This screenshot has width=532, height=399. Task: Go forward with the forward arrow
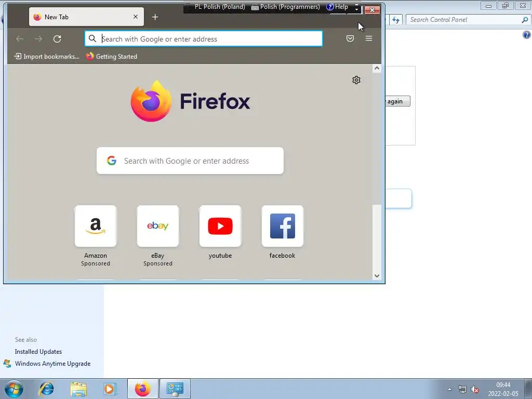click(x=38, y=38)
